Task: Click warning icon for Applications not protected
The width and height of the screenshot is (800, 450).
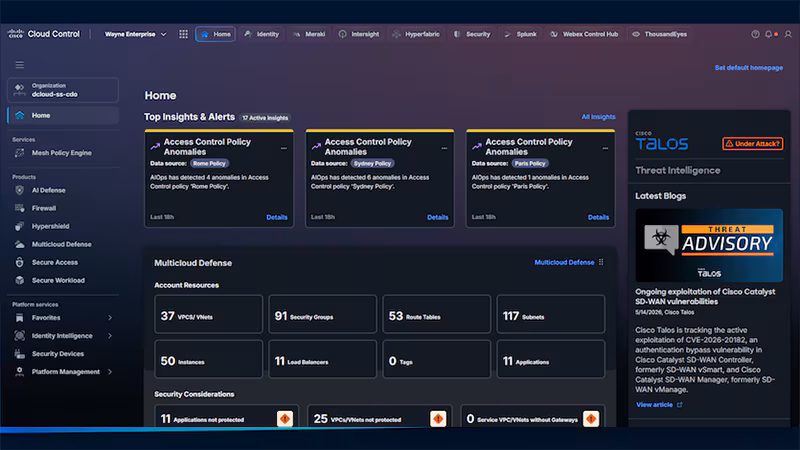Action: (285, 419)
